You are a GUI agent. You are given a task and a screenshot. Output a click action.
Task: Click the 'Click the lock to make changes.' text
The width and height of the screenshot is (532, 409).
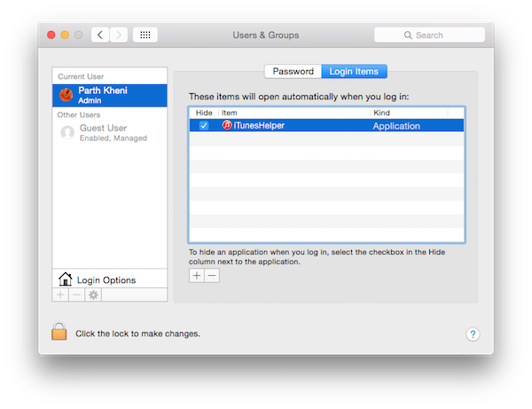137,334
